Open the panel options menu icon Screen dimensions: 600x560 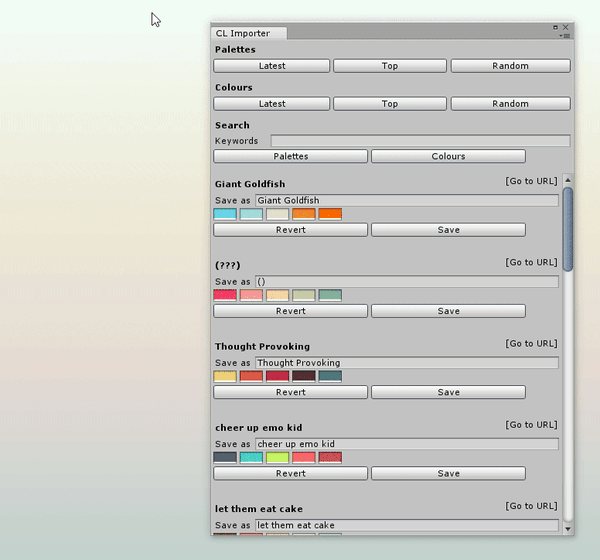[x=566, y=36]
